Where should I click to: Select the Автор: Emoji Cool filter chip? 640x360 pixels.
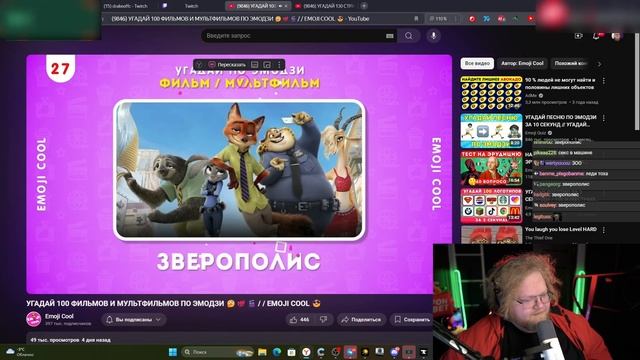tap(522, 63)
